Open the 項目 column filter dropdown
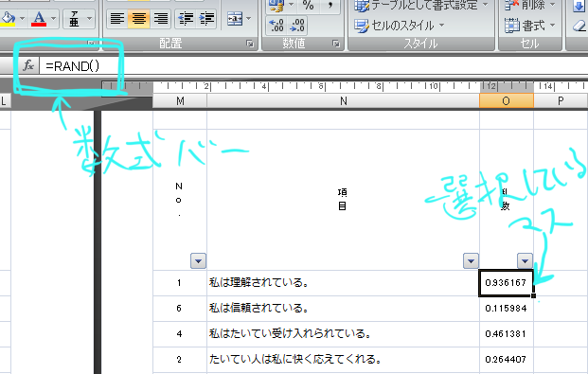This screenshot has width=588, height=374. point(471,260)
